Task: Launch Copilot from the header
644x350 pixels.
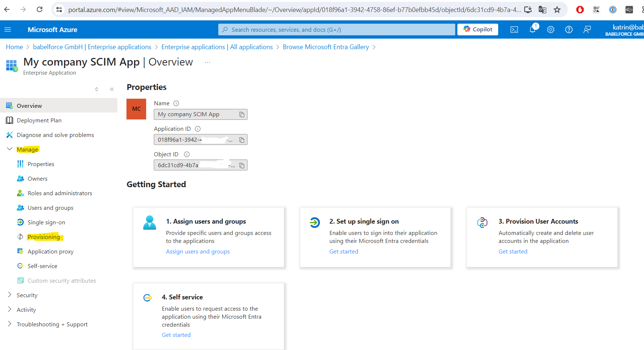Action: pyautogui.click(x=478, y=30)
